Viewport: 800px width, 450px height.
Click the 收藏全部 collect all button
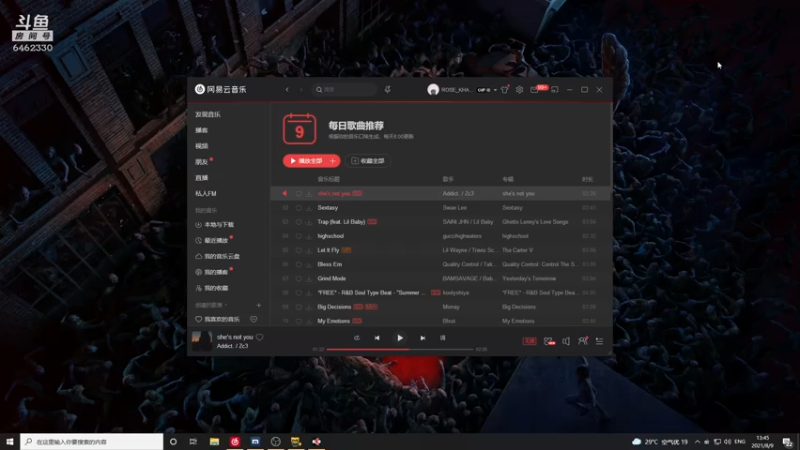367,161
